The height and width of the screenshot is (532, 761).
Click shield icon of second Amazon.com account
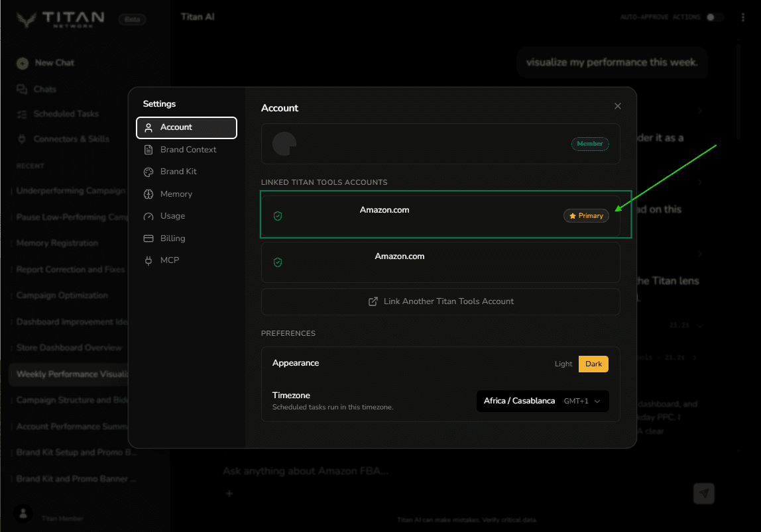[x=278, y=262]
